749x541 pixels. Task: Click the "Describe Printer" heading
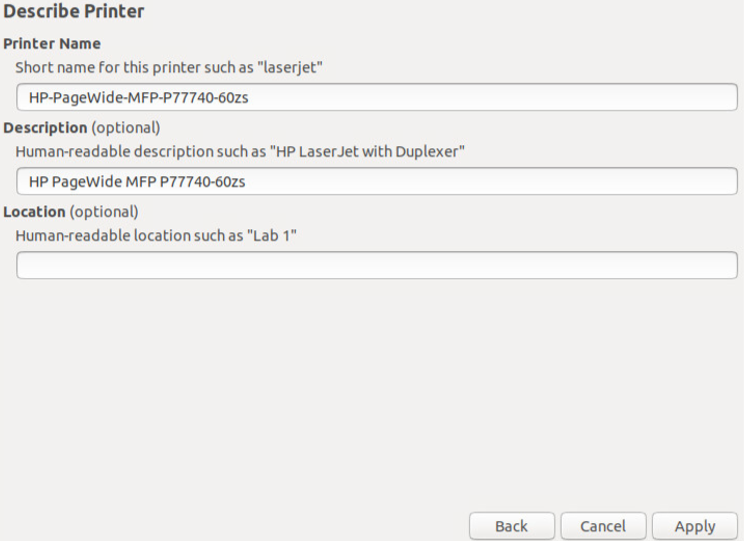point(74,12)
